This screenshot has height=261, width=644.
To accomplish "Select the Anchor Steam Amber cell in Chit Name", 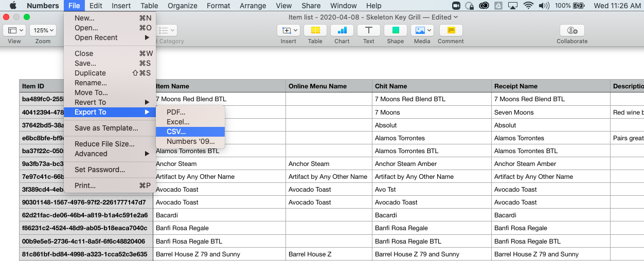I will 406,164.
